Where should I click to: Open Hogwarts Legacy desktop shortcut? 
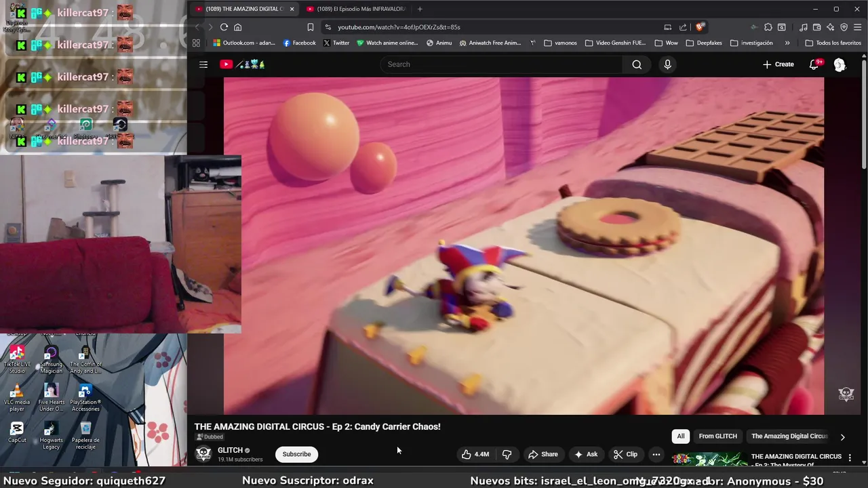pyautogui.click(x=51, y=435)
